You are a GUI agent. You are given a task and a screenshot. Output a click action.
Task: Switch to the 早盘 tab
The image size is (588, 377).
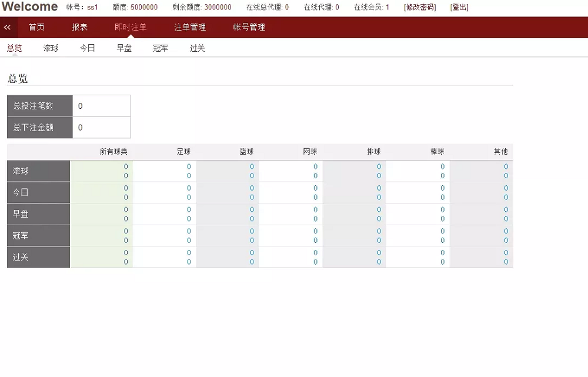click(124, 48)
